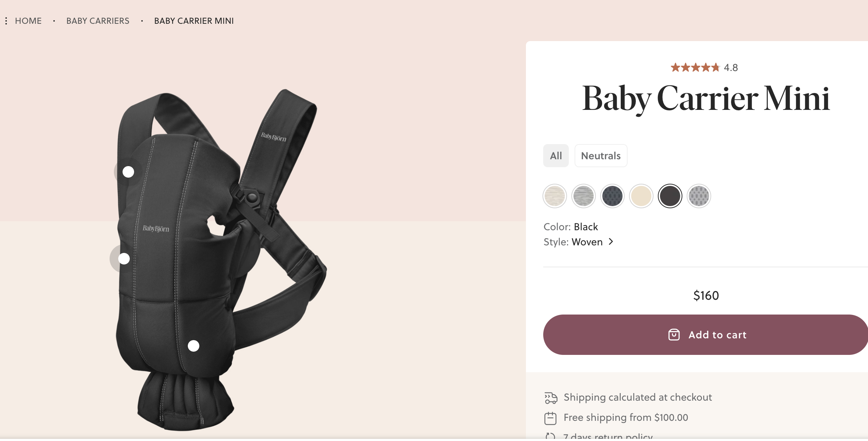Switch to the Neutrals color filter tab
Viewport: 868px width, 441px height.
pyautogui.click(x=601, y=156)
